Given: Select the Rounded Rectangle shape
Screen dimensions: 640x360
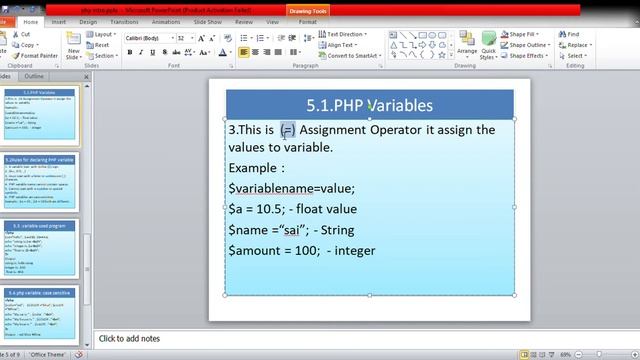Looking at the screenshot, I should (x=442, y=35).
